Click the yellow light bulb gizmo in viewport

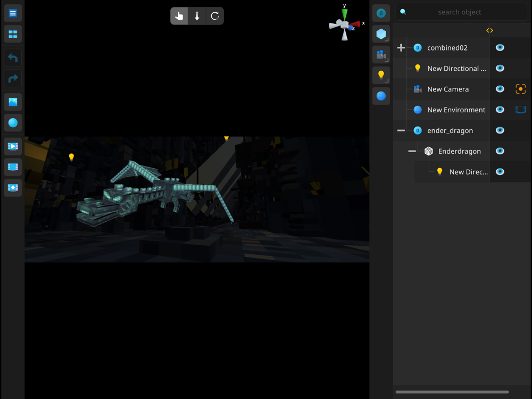coord(71,157)
